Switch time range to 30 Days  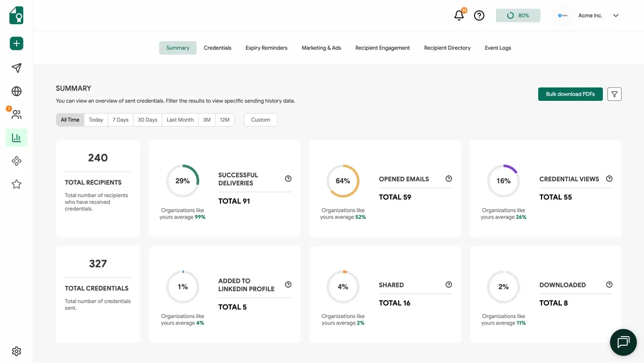click(x=147, y=120)
